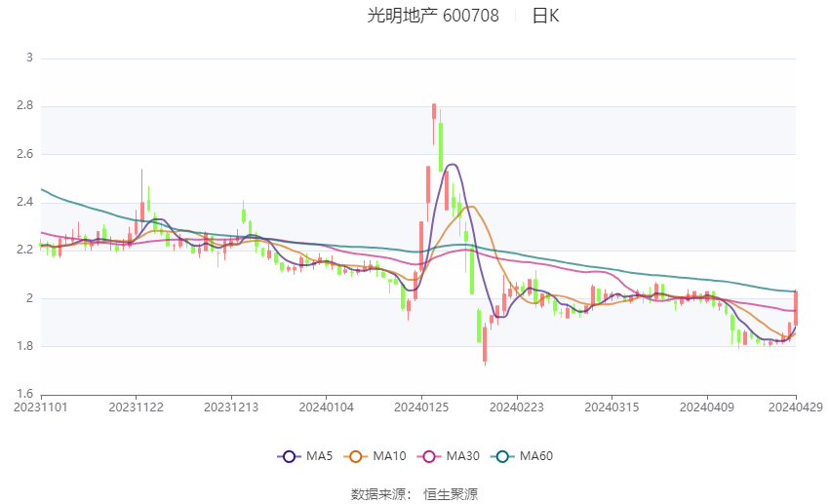Click the chart title 光明地产 600708
The image size is (829, 504).
click(x=433, y=16)
